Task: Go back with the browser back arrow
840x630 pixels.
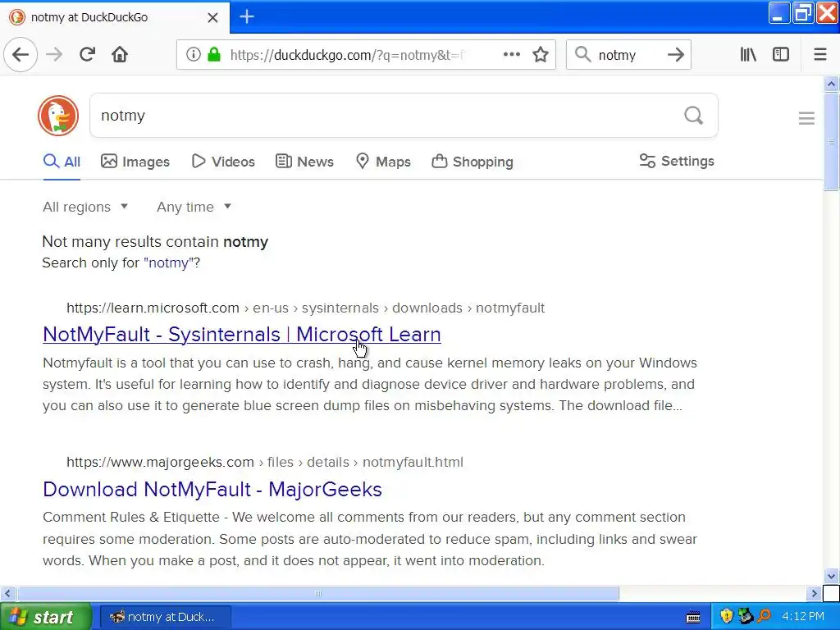Action: [21, 54]
